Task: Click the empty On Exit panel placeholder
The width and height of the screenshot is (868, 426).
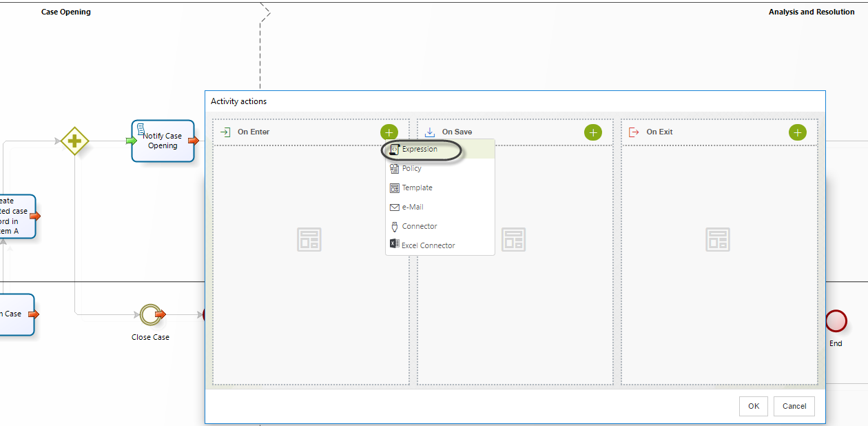Action: (x=718, y=240)
